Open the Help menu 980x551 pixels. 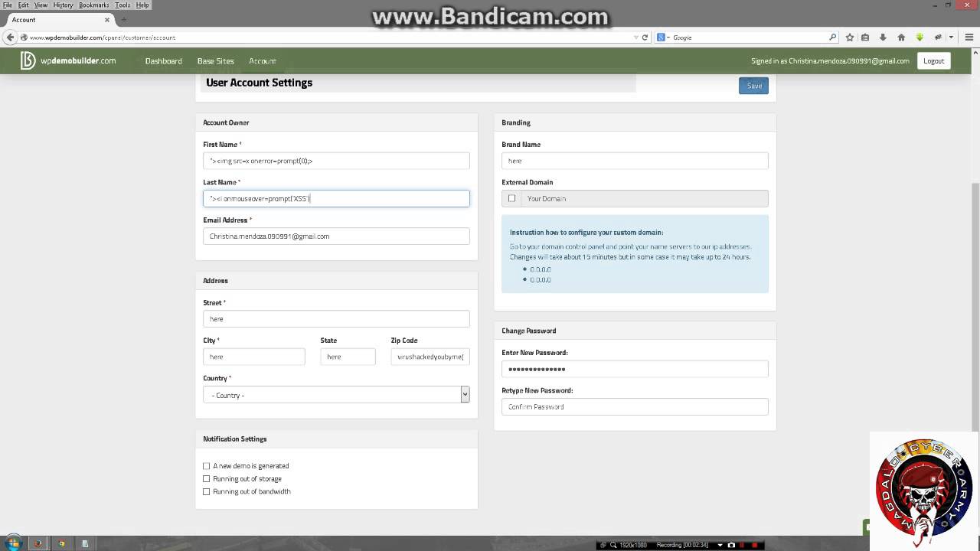tap(142, 5)
